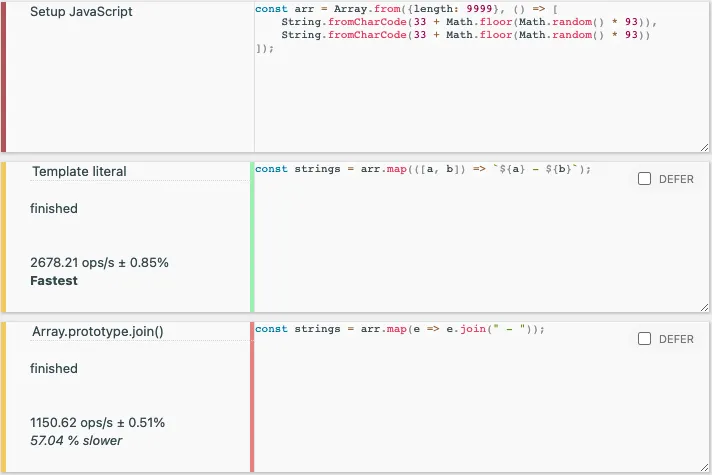Viewport: 712px width, 475px height.
Task: Edit the Array.prototype.join() test title field
Action: click(139, 332)
